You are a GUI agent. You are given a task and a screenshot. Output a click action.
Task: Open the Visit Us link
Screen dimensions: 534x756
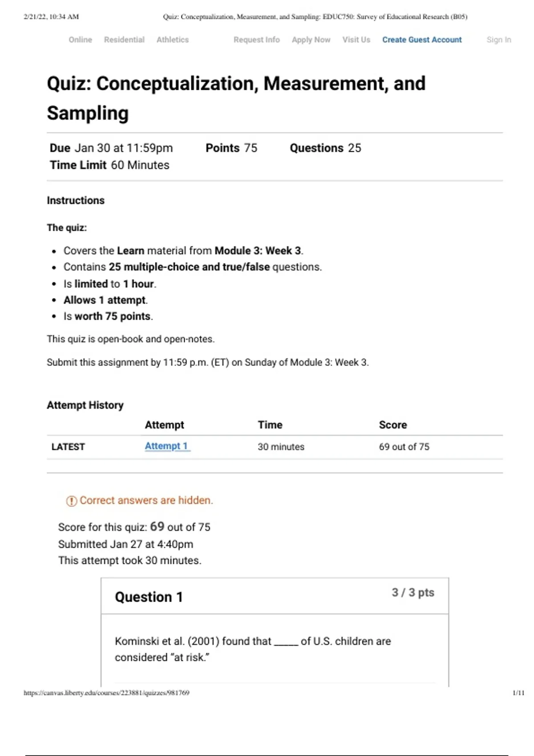356,40
